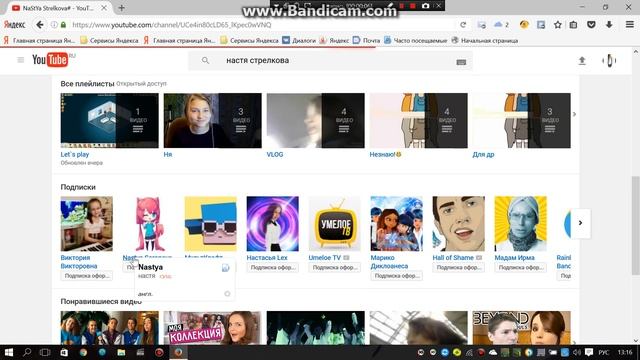Open the 'Начальная страница' bookmark

click(x=484, y=40)
